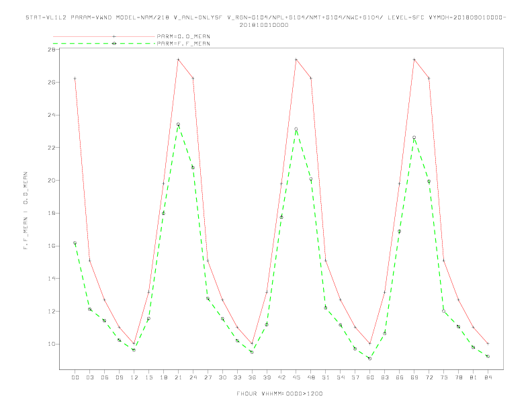Click the y-axis tick label 22

click(x=52, y=148)
